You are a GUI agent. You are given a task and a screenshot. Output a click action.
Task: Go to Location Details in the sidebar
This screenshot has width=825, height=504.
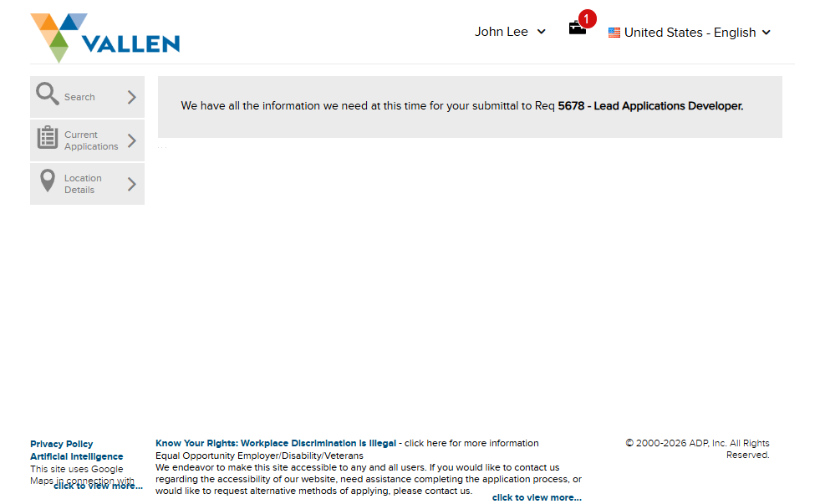pyautogui.click(x=83, y=184)
